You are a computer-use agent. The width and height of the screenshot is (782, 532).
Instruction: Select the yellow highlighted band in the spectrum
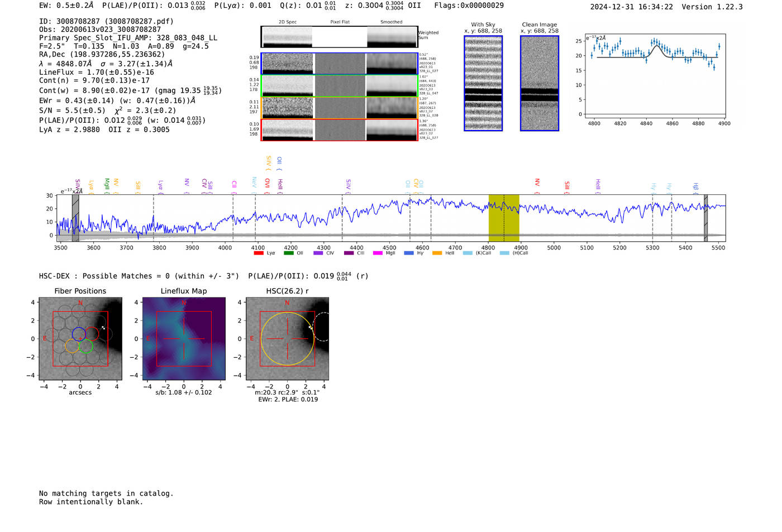click(x=504, y=218)
